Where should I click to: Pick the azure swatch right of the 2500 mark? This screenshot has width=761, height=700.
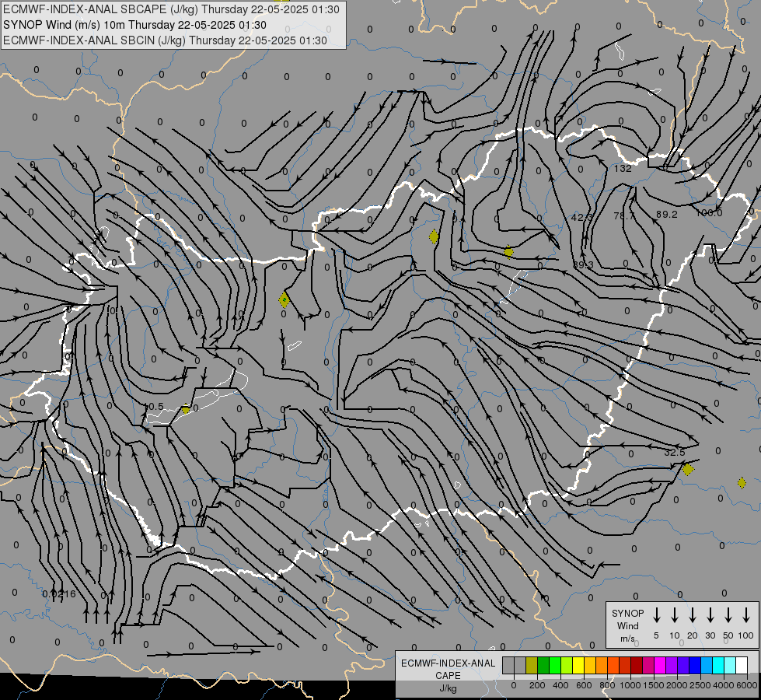coord(707,666)
